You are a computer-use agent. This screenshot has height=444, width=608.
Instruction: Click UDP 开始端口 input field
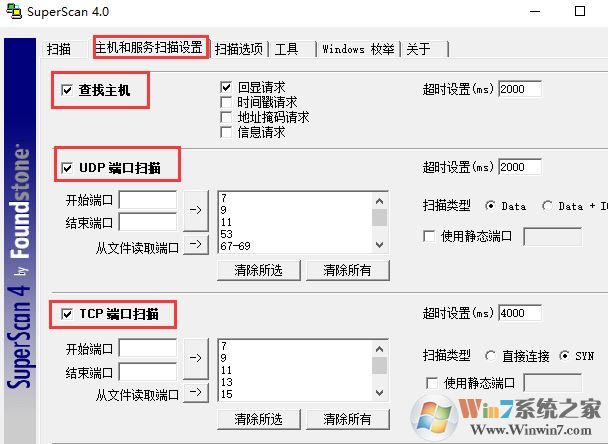[147, 200]
